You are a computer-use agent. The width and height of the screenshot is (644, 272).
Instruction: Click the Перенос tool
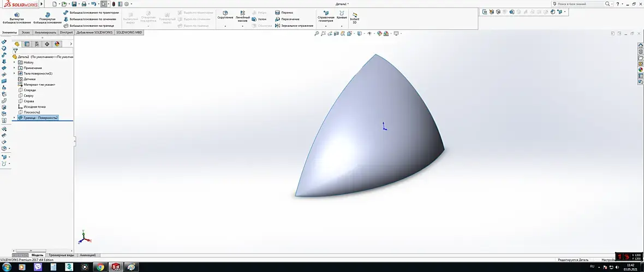coord(284,13)
